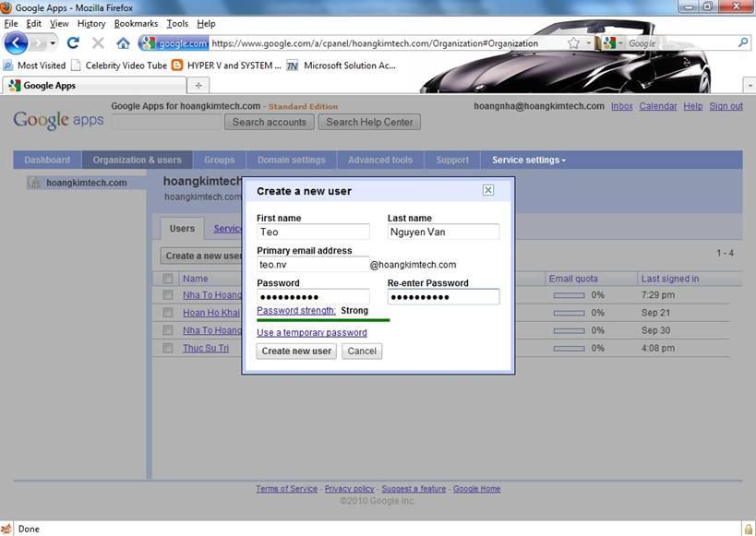
Task: Open the HYPER V and SYSTEM bookmark
Action: click(x=226, y=66)
